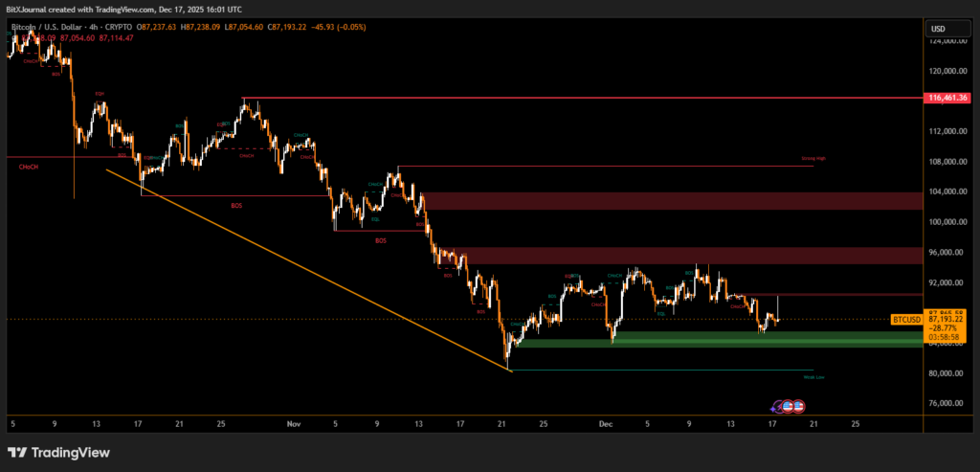Click the upper dark red supply zone
Viewport: 980px width, 472px height.
670,200
